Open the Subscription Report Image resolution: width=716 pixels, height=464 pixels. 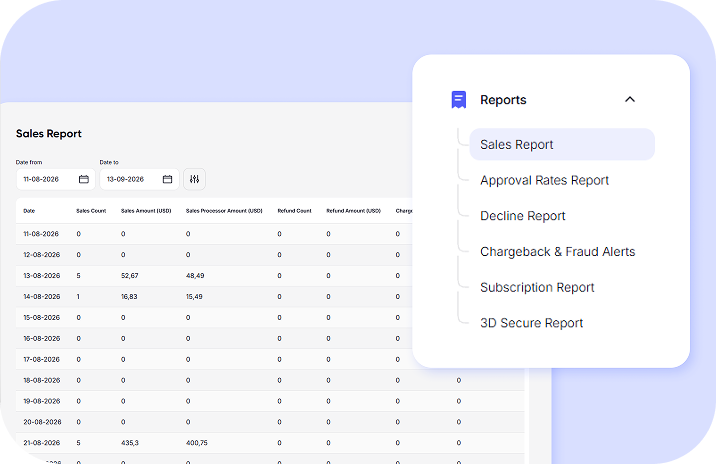[x=537, y=287]
